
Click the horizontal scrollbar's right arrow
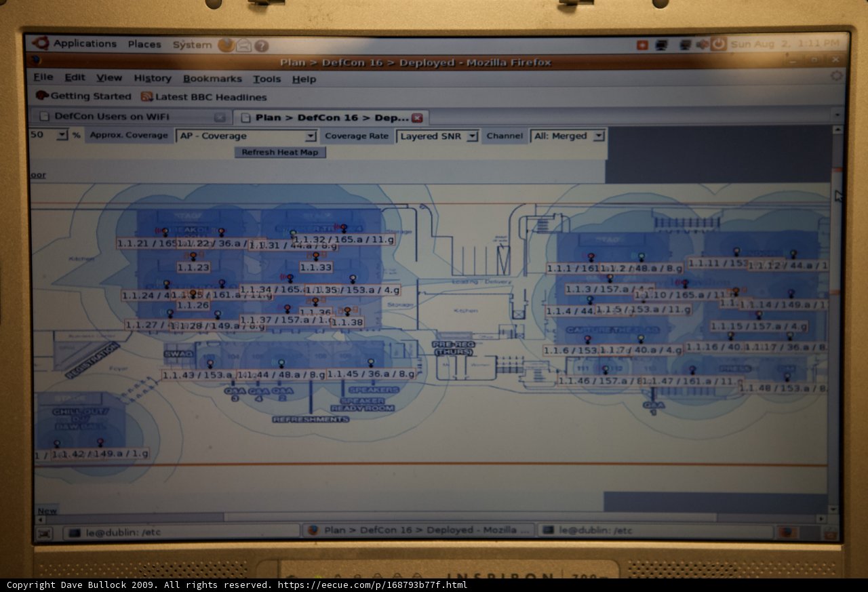point(823,518)
